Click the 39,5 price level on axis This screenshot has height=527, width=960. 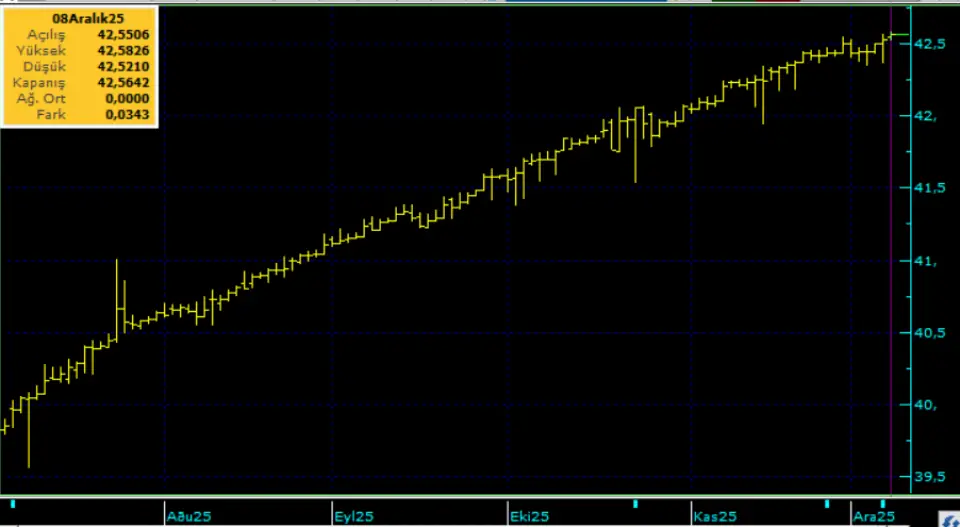(929, 478)
